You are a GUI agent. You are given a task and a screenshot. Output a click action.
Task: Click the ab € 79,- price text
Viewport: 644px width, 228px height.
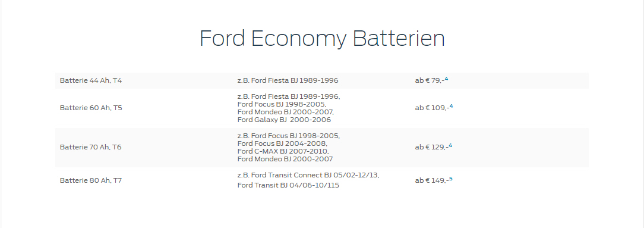(430, 81)
